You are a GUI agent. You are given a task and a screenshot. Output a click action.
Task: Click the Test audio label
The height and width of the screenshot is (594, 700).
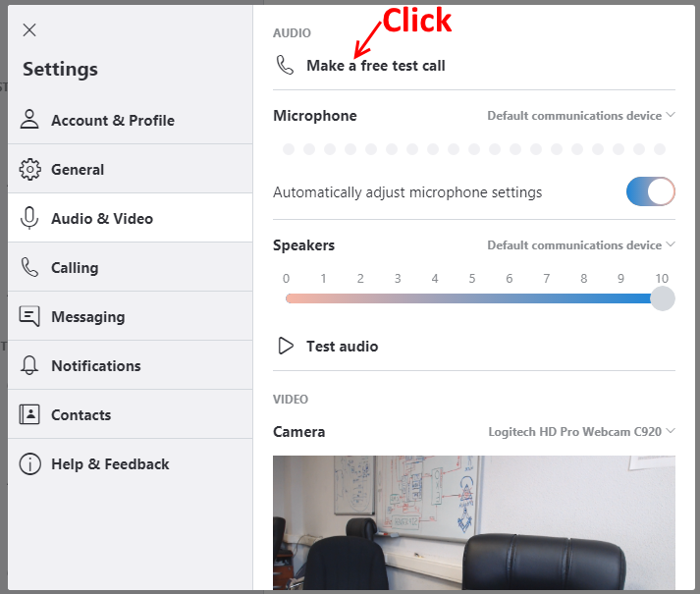(342, 347)
